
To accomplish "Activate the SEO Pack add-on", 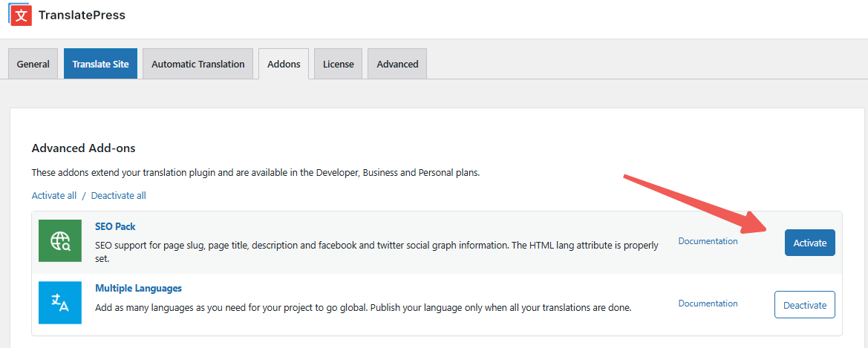I will tap(809, 243).
